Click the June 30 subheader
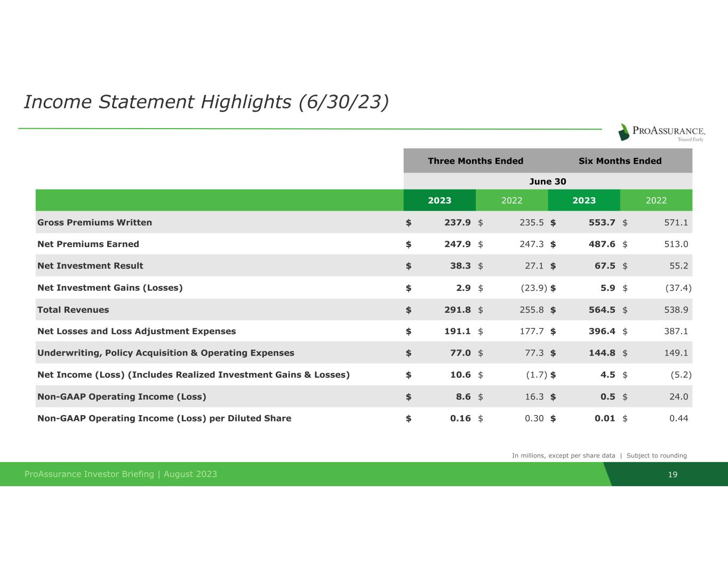The height and width of the screenshot is (563, 728). [x=547, y=181]
